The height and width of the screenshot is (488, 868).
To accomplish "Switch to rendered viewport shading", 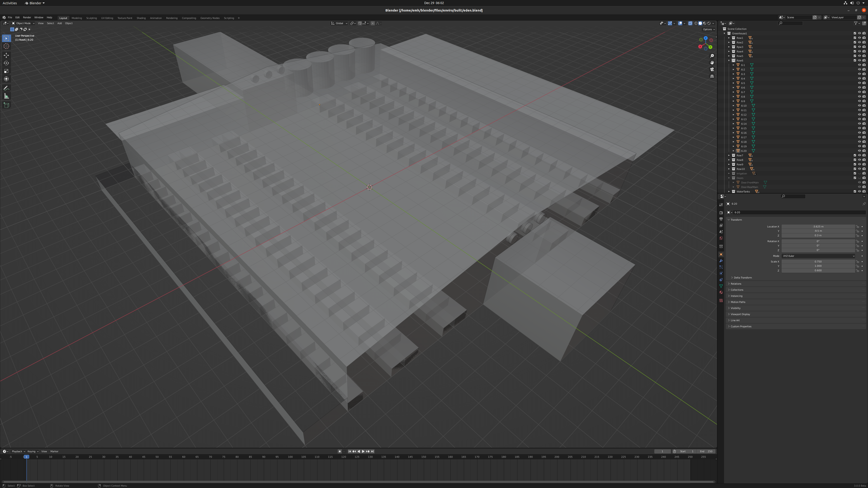I will point(709,23).
